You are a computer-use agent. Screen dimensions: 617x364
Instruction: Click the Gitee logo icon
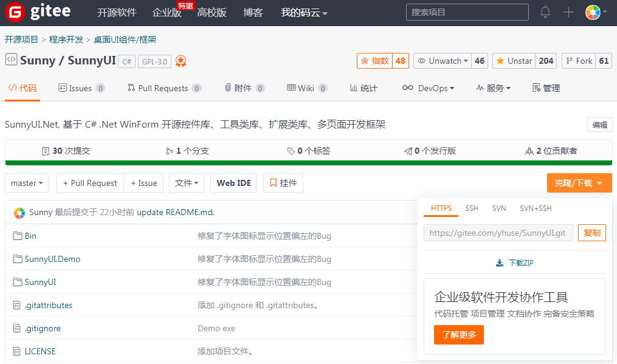(x=15, y=12)
